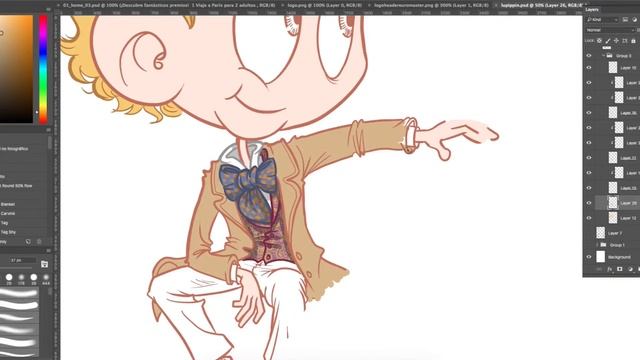Click icon left of brush list trash
640x360 pixels.
coord(28,242)
